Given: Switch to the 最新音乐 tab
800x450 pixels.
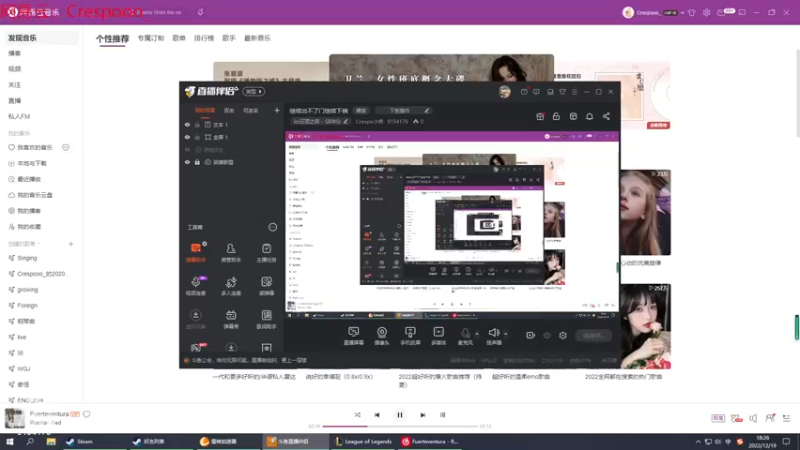Looking at the screenshot, I should [257, 38].
